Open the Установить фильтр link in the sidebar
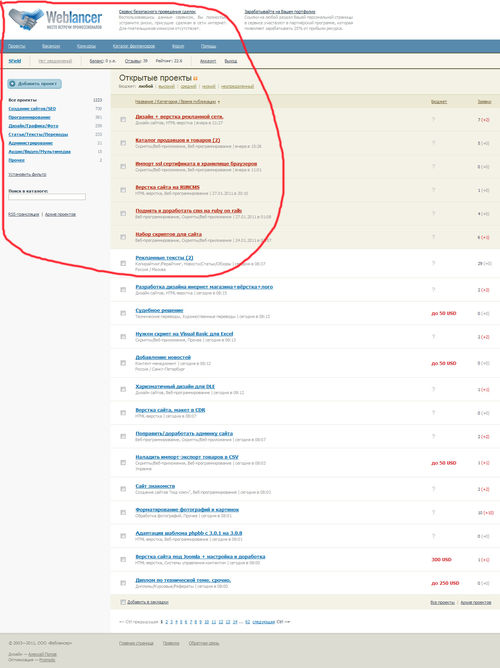The width and height of the screenshot is (500, 668). click(x=27, y=175)
